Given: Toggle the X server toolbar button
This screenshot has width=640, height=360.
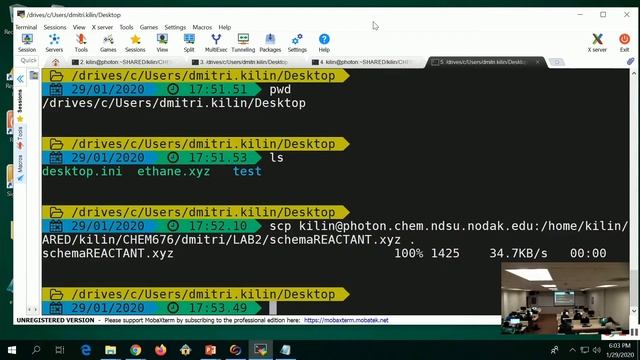Looking at the screenshot, I should [x=597, y=43].
